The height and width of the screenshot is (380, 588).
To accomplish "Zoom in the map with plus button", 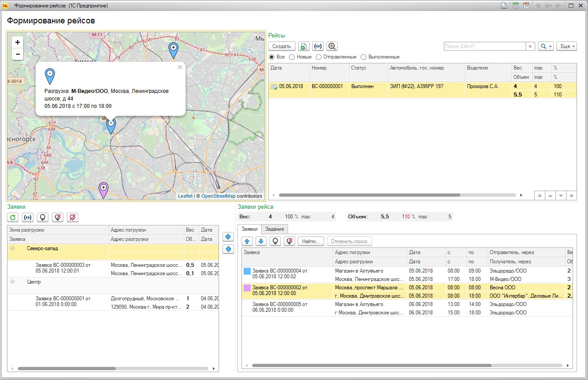I will pos(18,42).
